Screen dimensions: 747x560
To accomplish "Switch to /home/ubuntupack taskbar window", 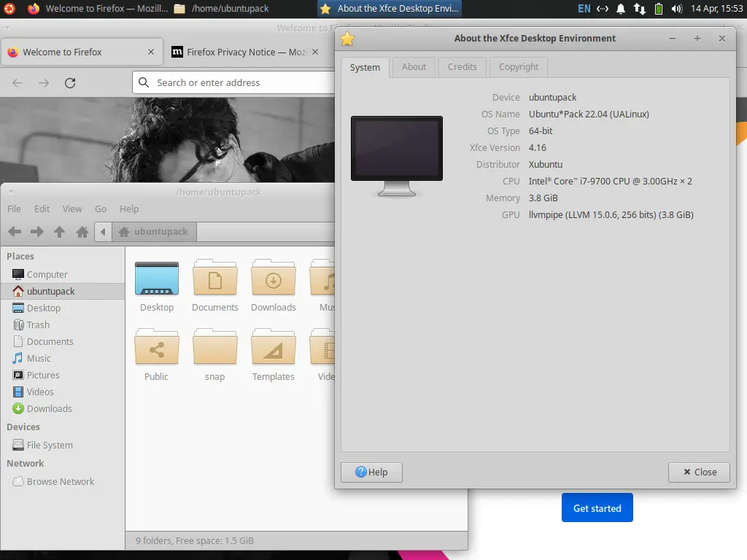I will (x=221, y=8).
